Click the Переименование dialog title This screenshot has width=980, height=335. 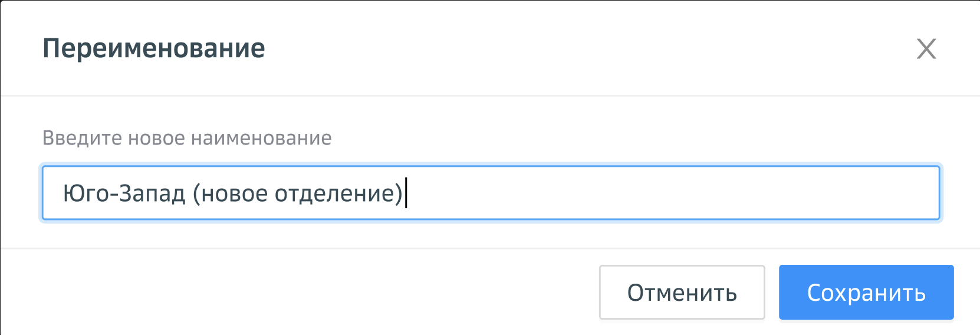click(154, 48)
